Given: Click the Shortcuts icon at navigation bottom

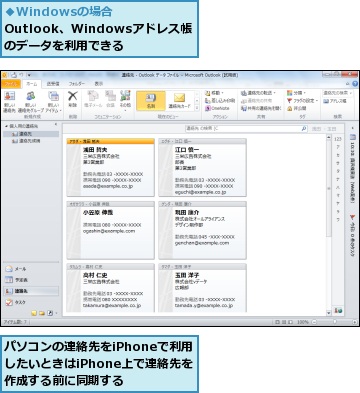Looking at the screenshot, I should coord(50,313).
